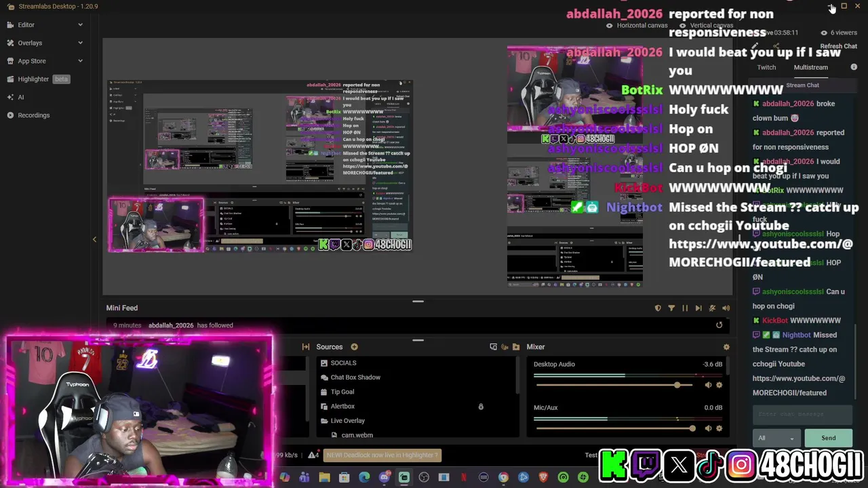Mute the Mic/Aux source

(708, 428)
